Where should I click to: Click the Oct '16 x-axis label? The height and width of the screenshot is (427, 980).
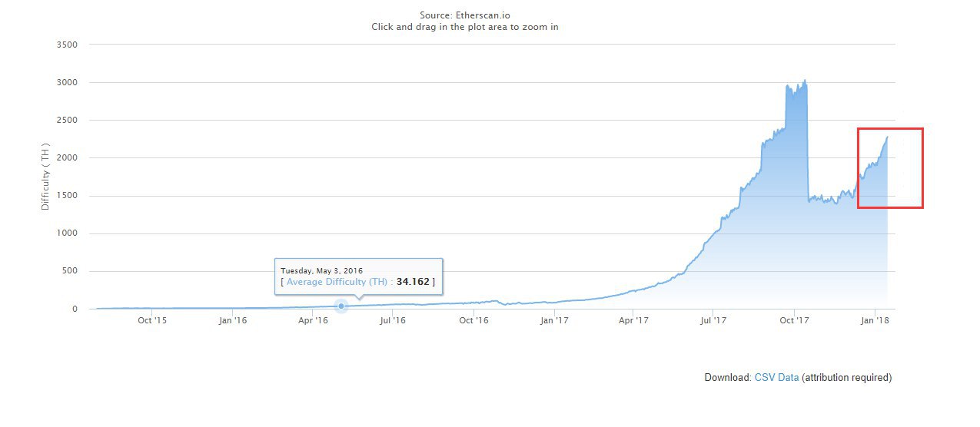pos(473,320)
